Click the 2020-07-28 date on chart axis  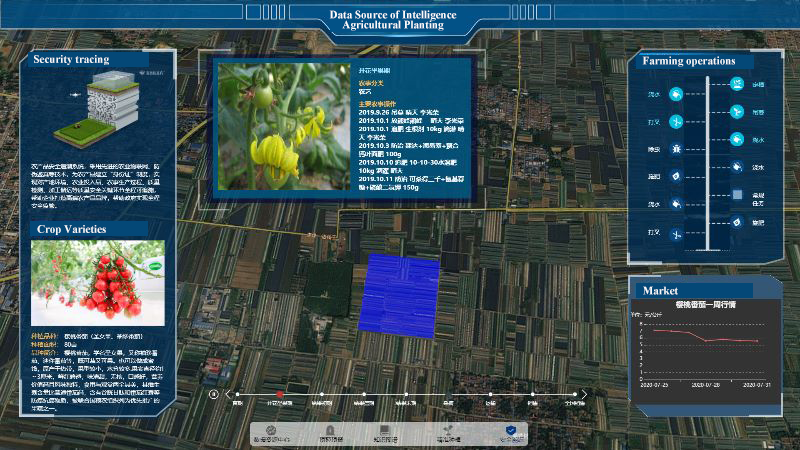(x=705, y=385)
